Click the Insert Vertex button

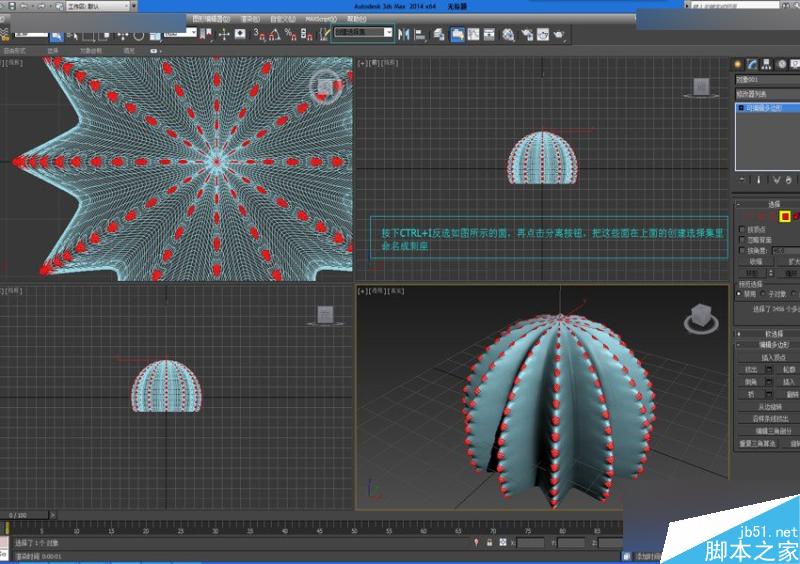(x=773, y=357)
